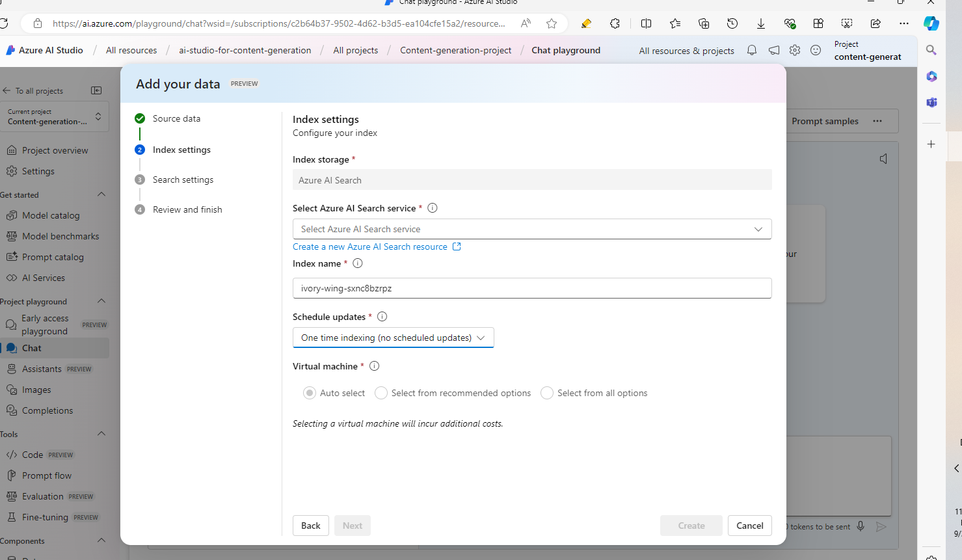The image size is (962, 560).
Task: Click the read aloud icon in address bar
Action: [x=526, y=23]
